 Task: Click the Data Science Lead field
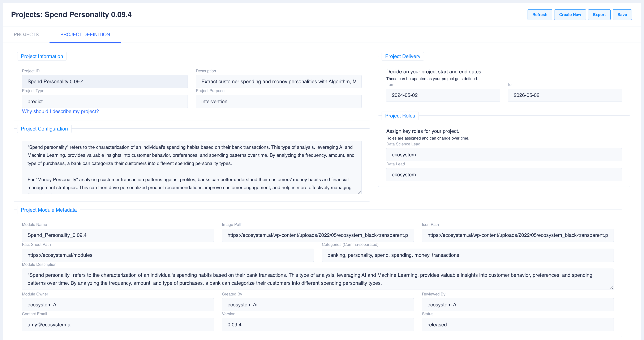504,155
